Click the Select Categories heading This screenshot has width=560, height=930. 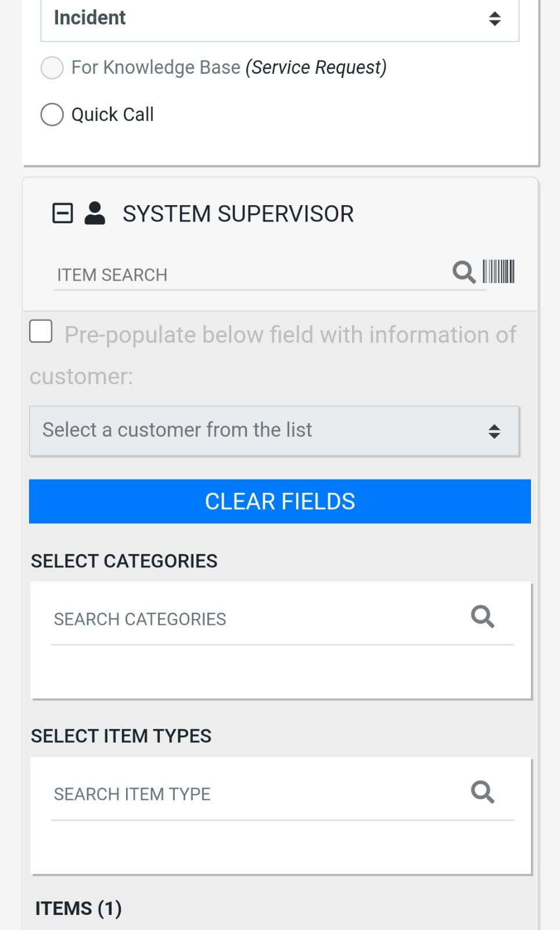[x=124, y=561]
